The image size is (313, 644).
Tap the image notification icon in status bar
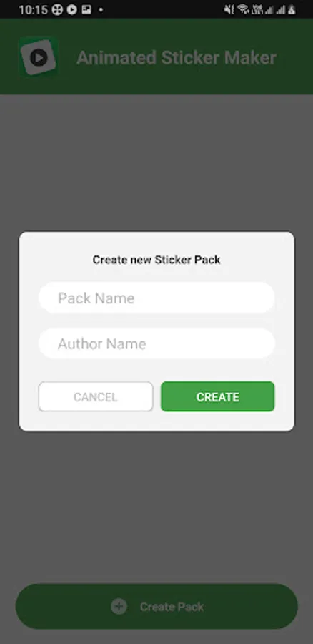click(86, 9)
